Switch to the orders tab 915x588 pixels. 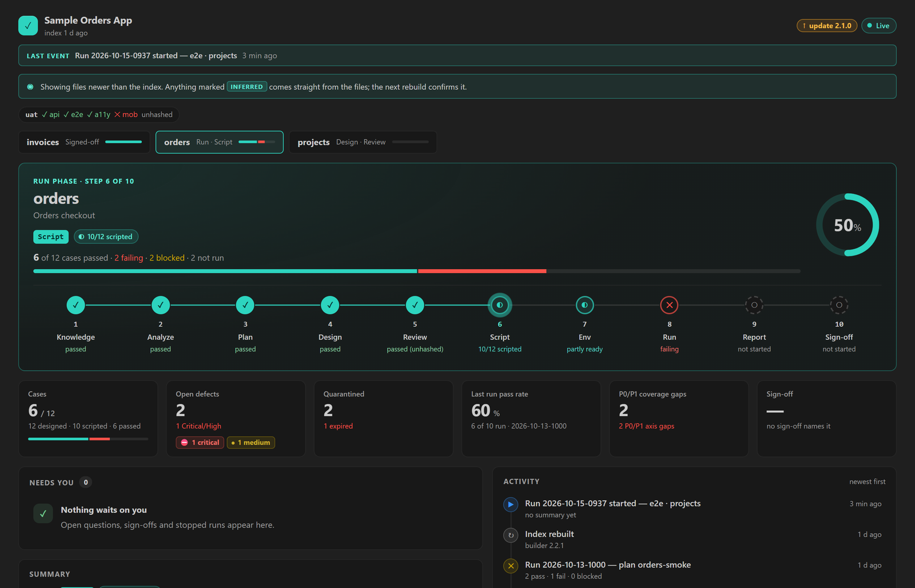coord(220,142)
